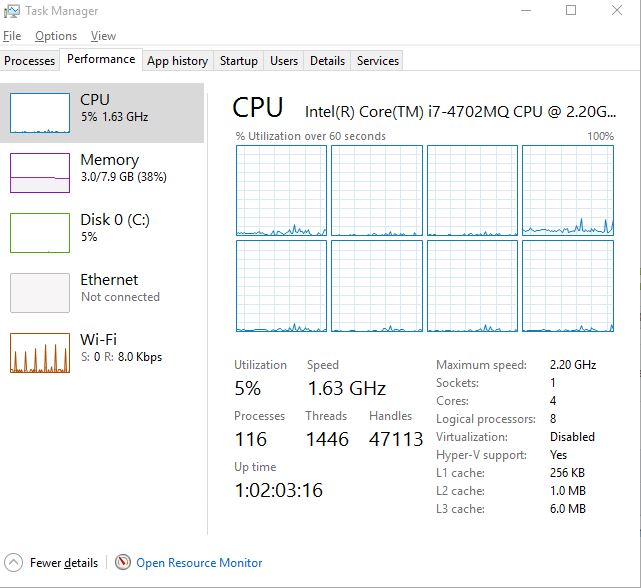Click the Resource Monitor gauge icon
Image resolution: width=641 pixels, height=588 pixels.
[122, 562]
